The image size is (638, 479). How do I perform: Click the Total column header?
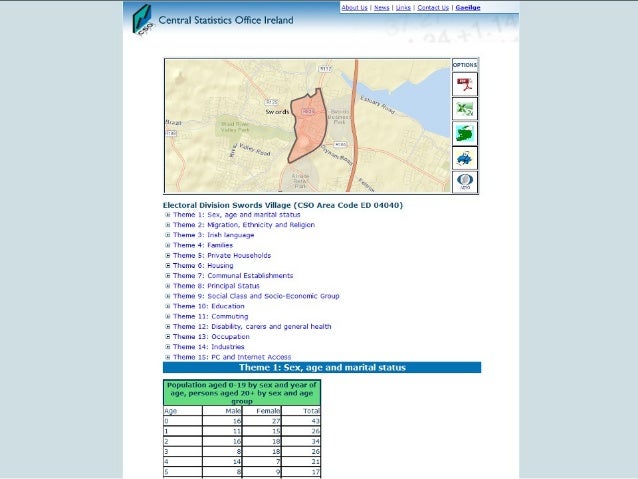point(301,411)
